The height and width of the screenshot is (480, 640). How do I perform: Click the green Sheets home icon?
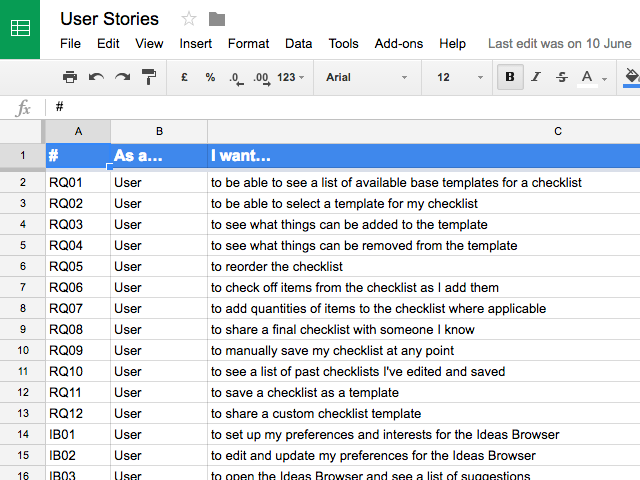pos(20,29)
